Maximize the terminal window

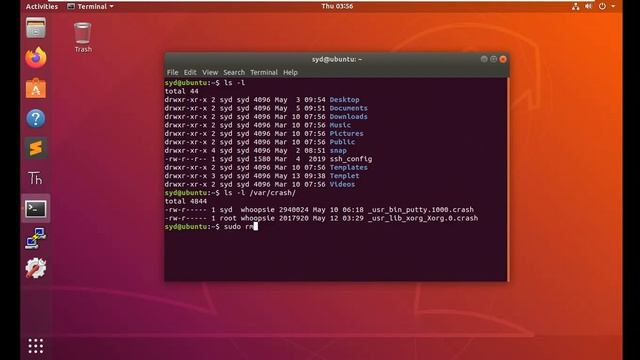tap(493, 59)
